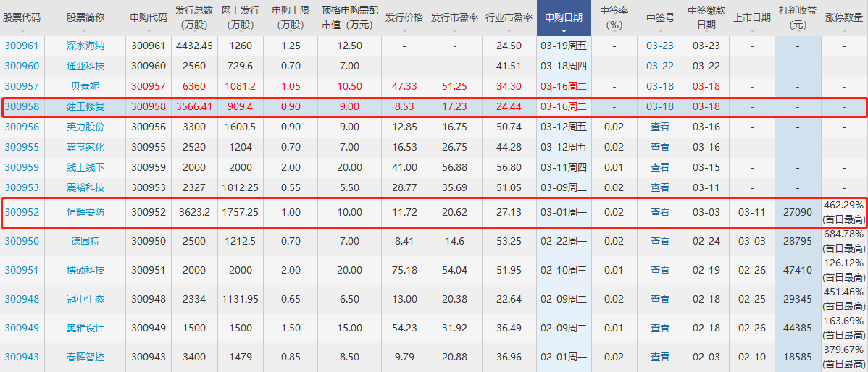Click the 申购上限(万股) column header
Screen dimensions: 868x372
coord(291,17)
